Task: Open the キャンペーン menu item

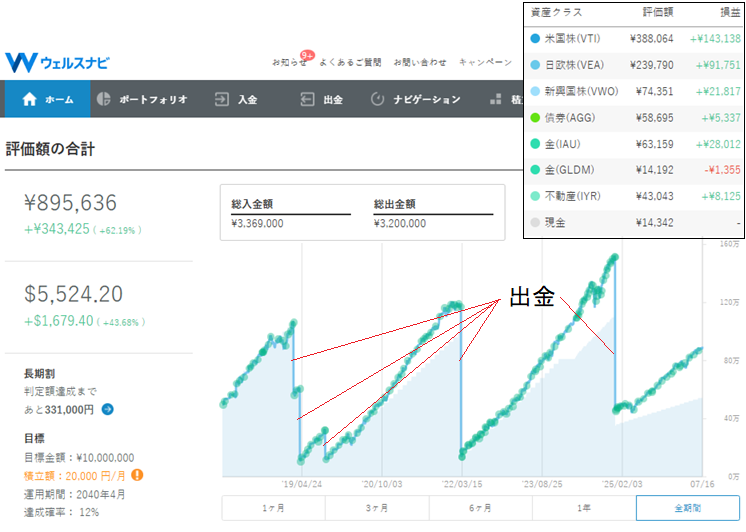Action: pos(485,62)
